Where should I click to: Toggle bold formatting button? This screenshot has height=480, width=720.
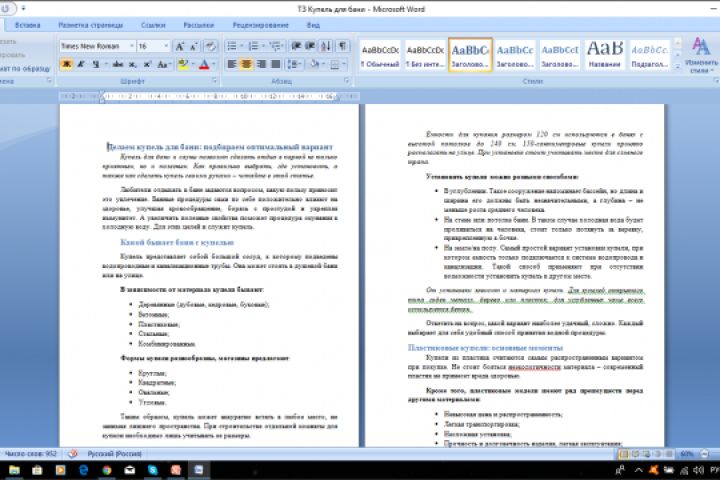pos(66,64)
